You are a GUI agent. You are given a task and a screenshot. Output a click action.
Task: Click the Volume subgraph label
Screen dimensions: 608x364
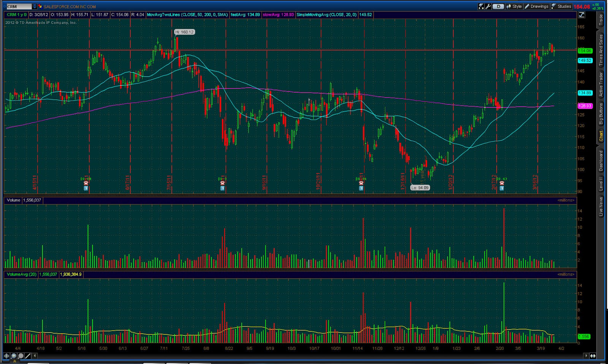[13, 200]
